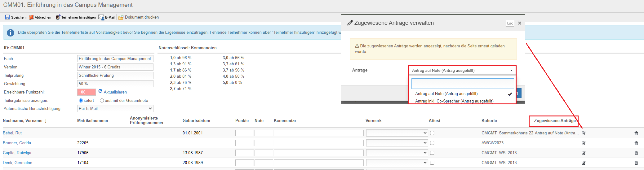Open student link Brunner, Corida

(x=17, y=143)
